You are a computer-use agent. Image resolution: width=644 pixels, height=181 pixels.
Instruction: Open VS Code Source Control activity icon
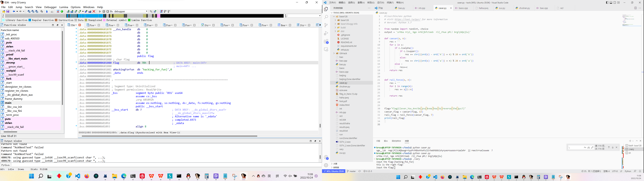(326, 25)
